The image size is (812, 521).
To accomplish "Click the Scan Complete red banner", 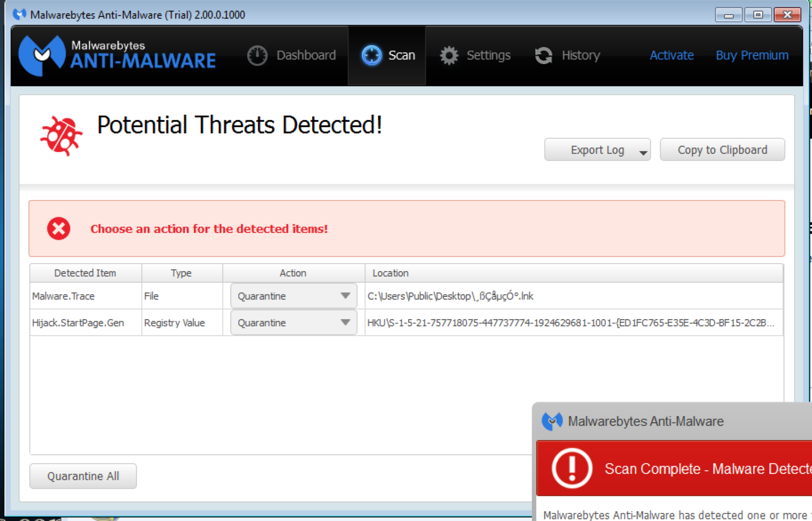I will click(x=674, y=468).
